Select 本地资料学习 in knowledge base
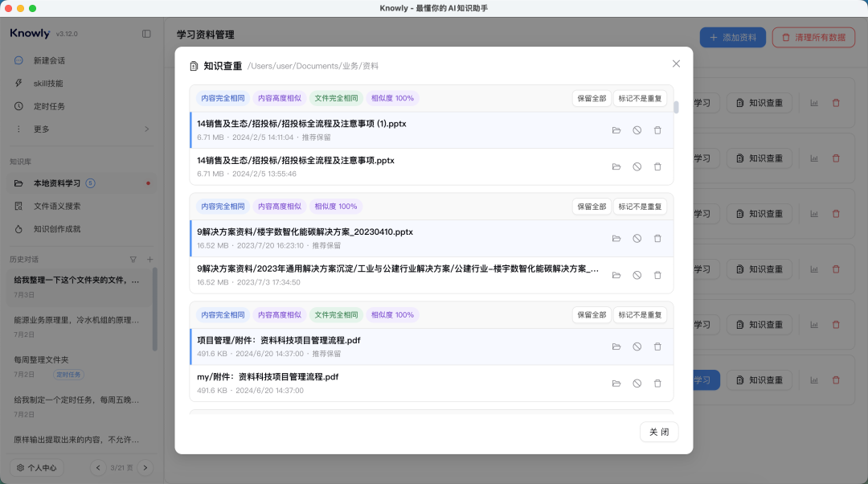This screenshot has height=484, width=868. pos(82,183)
